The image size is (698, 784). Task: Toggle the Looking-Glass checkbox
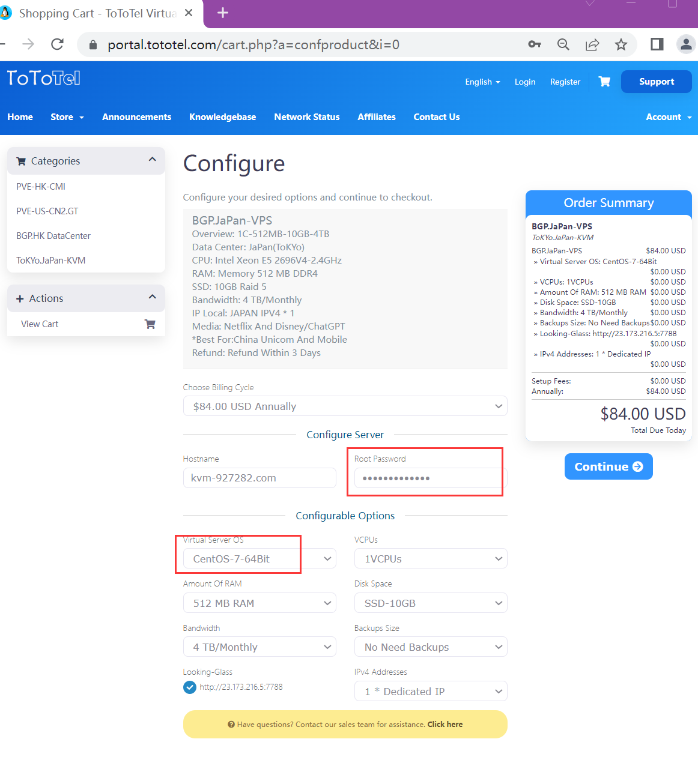[x=190, y=687]
